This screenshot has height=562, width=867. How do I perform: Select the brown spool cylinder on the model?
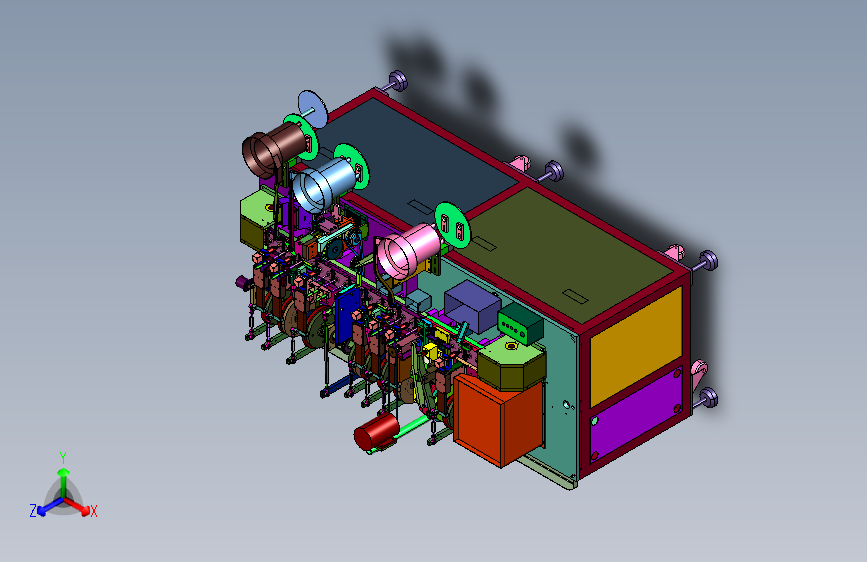[274, 148]
